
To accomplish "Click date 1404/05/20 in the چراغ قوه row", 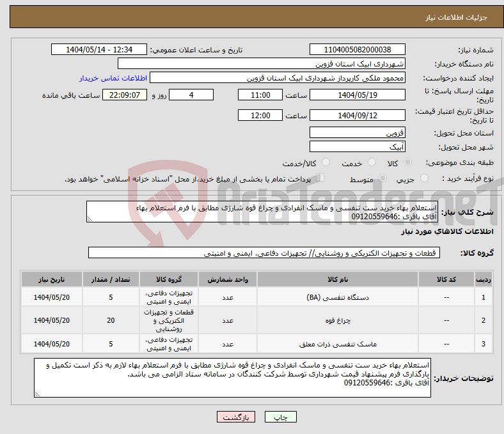I will coord(52,320).
